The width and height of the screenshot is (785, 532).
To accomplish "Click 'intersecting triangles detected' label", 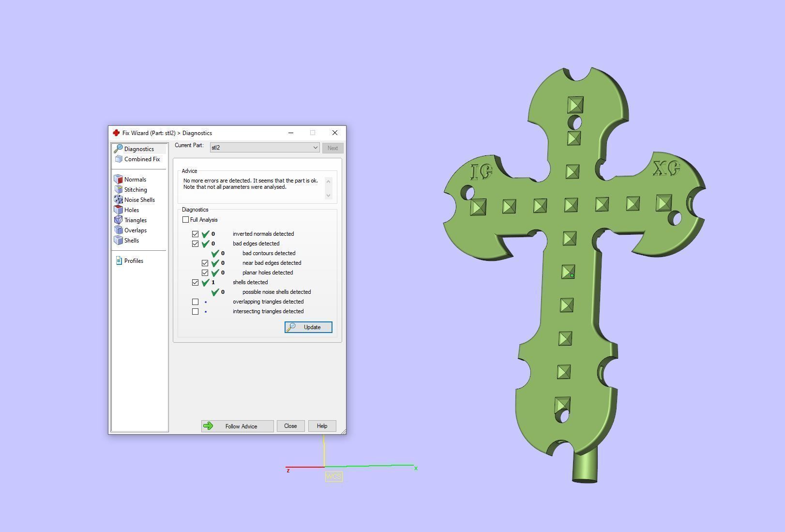I will coord(268,311).
